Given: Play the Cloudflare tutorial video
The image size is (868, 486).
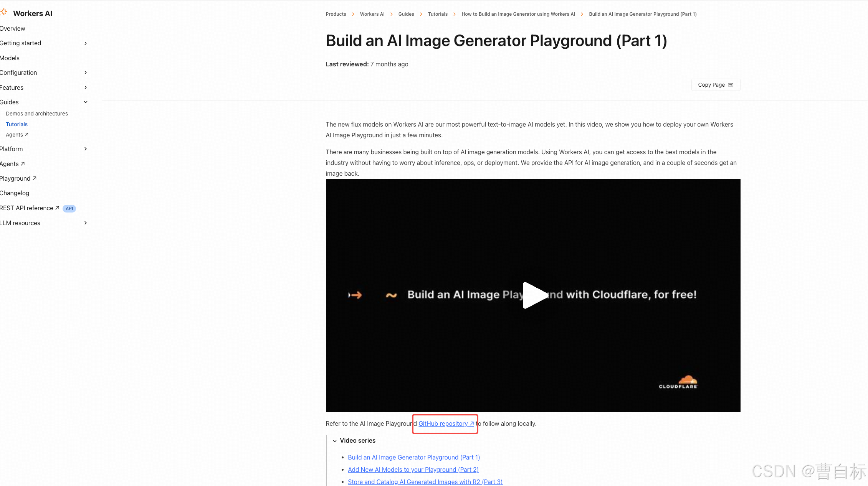Looking at the screenshot, I should tap(534, 295).
